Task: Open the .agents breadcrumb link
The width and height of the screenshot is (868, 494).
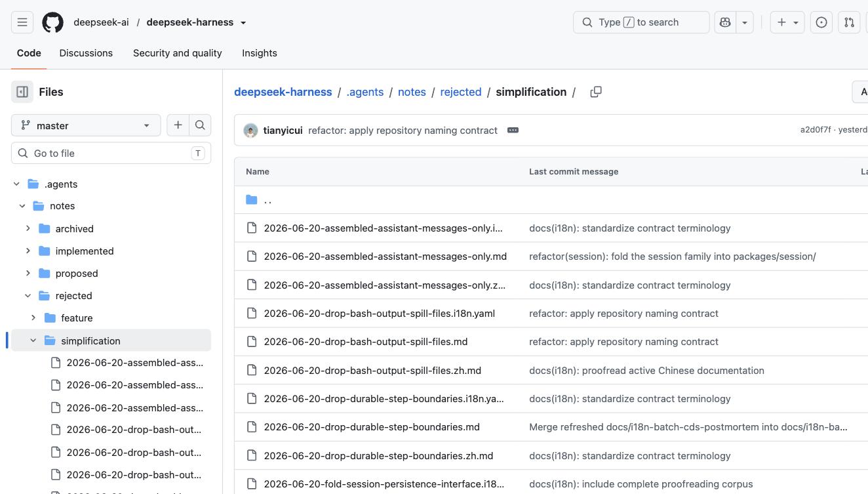Action: click(x=365, y=92)
